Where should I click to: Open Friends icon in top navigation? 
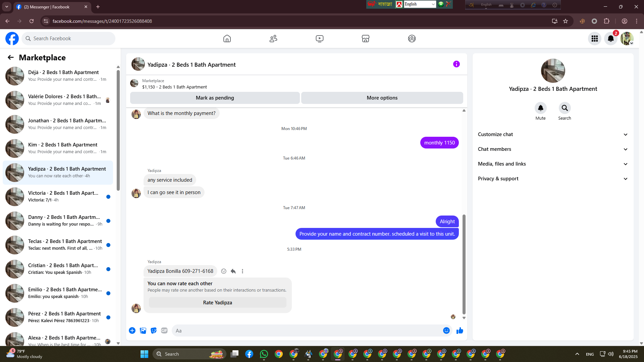[x=273, y=39]
